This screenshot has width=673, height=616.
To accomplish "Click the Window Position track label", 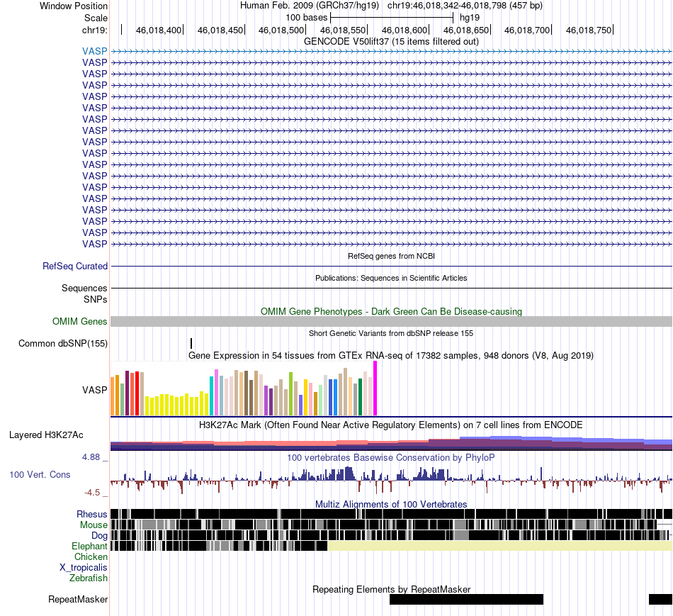I will click(74, 6).
